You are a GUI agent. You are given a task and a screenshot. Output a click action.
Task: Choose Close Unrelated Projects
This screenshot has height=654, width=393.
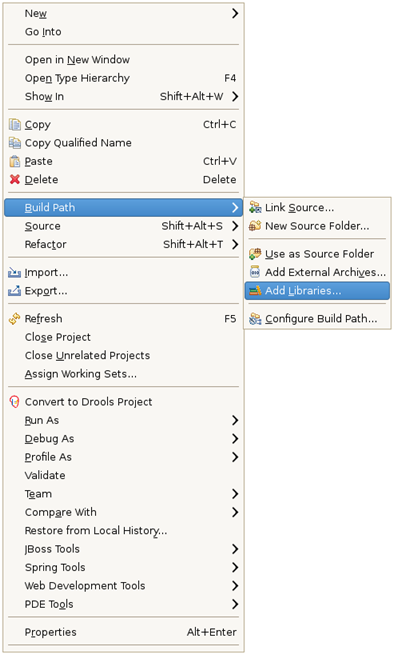coord(123,355)
